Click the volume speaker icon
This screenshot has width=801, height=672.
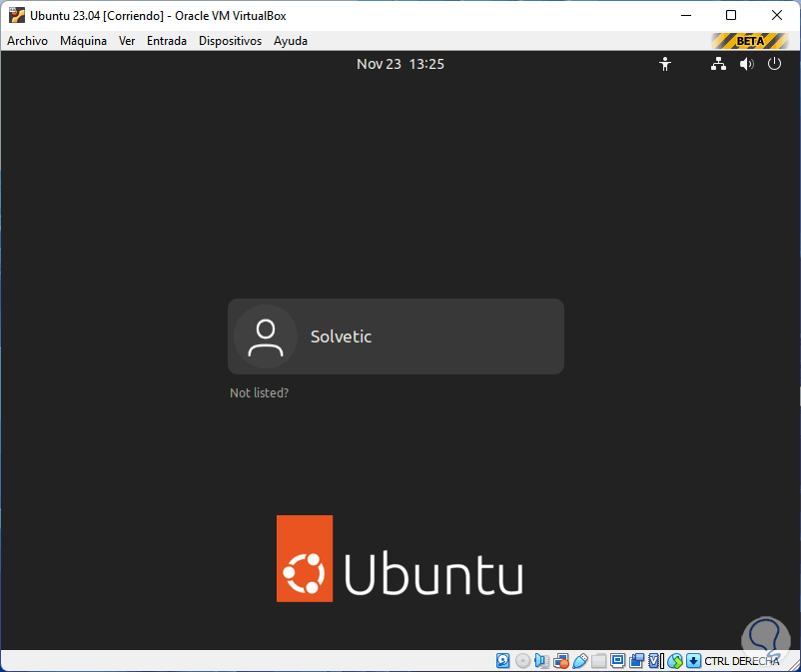tap(746, 64)
